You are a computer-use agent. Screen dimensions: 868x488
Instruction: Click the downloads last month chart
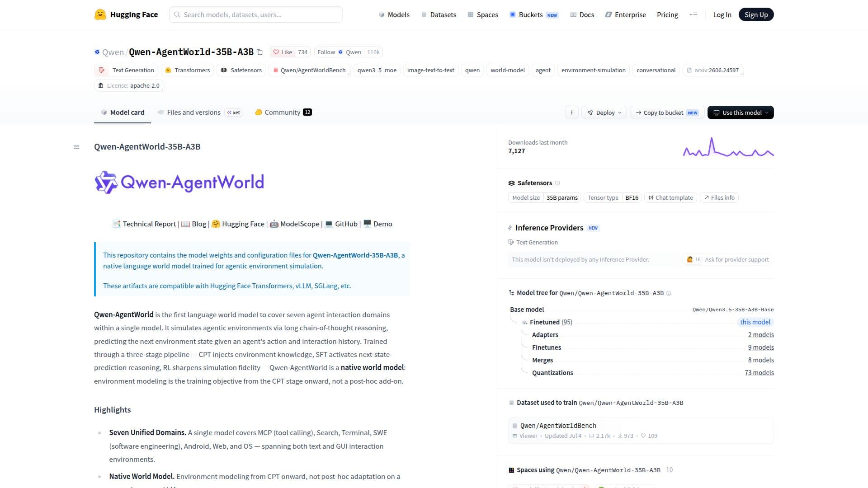(x=728, y=147)
